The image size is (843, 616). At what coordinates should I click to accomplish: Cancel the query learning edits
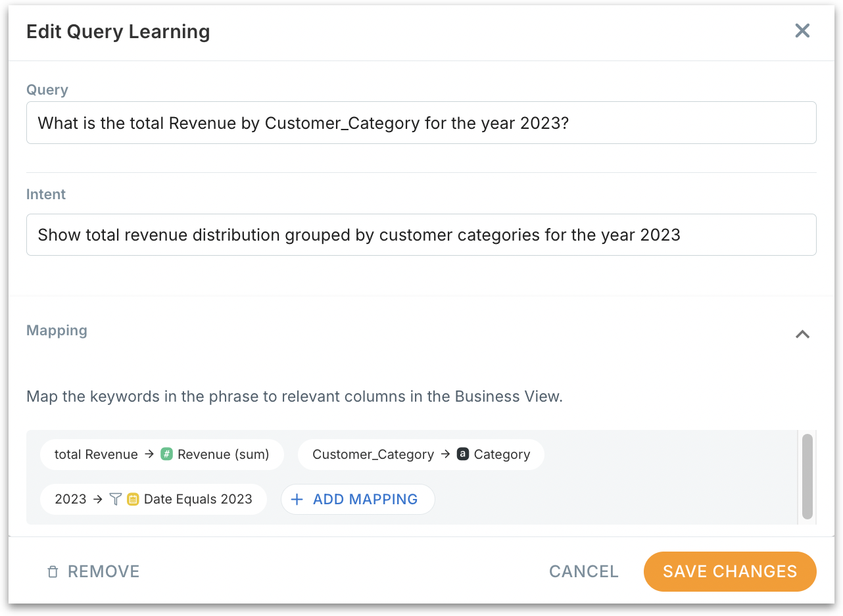point(584,572)
